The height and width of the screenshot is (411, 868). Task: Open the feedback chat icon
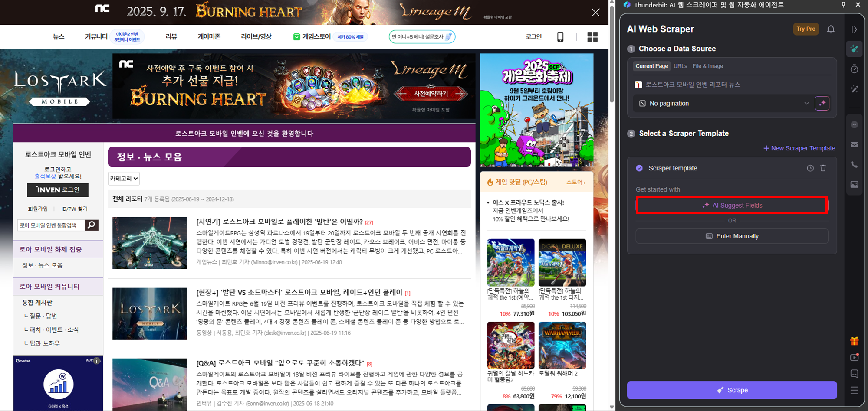854,374
